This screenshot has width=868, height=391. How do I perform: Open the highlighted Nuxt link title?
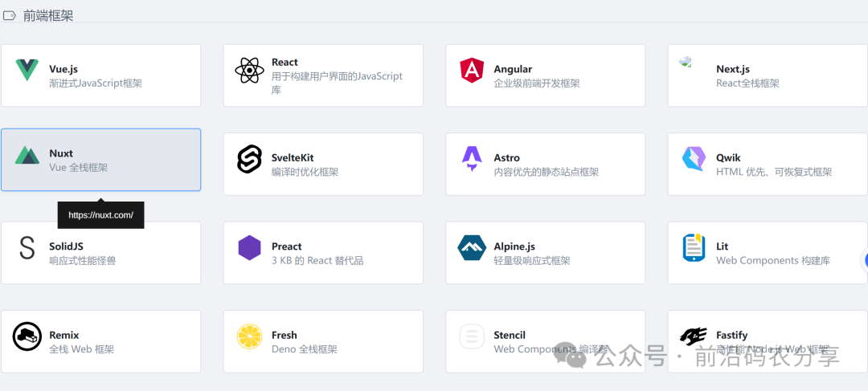coord(61,153)
